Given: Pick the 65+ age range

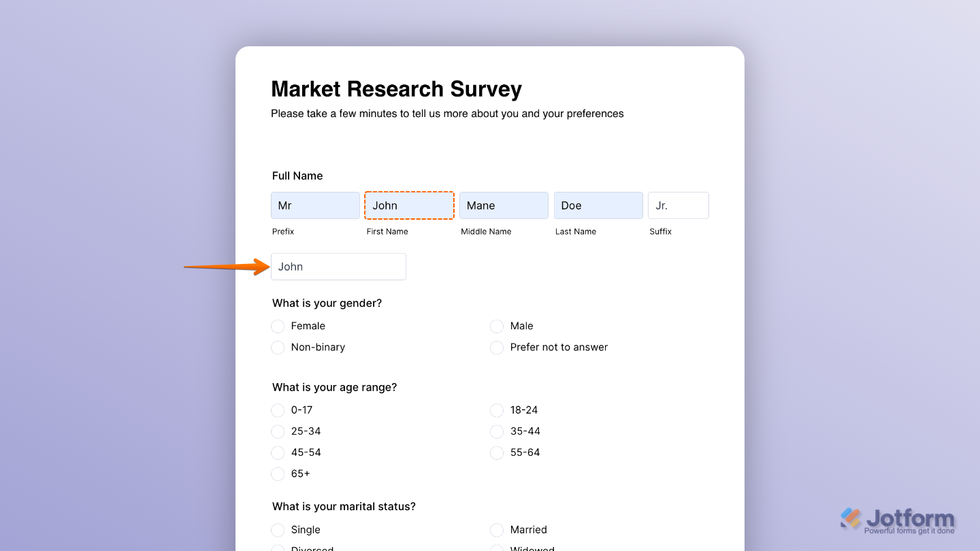Looking at the screenshot, I should click(x=278, y=474).
